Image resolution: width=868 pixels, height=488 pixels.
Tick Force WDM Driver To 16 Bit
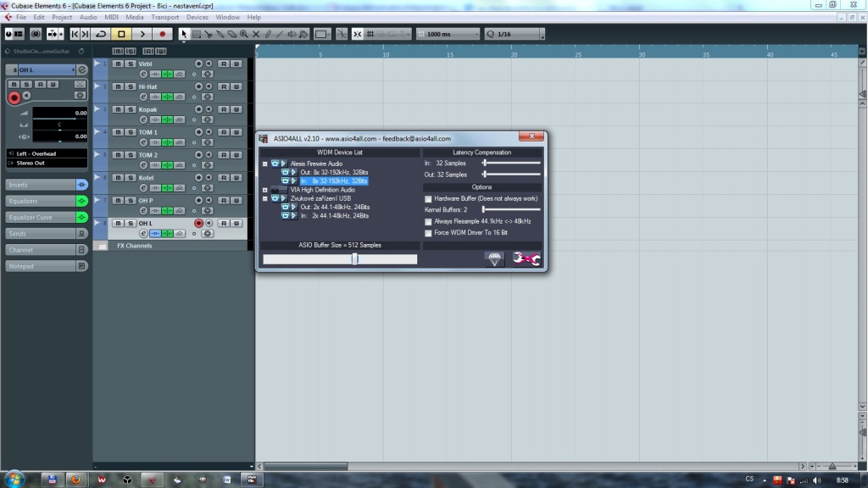click(428, 232)
